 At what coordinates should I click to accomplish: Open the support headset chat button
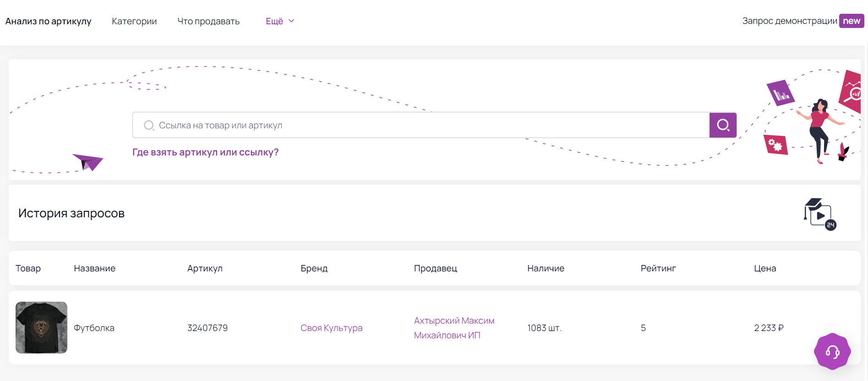[x=832, y=352]
